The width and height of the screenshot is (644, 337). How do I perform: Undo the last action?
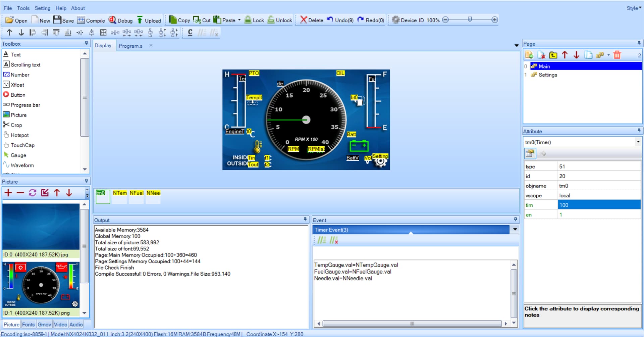339,20
